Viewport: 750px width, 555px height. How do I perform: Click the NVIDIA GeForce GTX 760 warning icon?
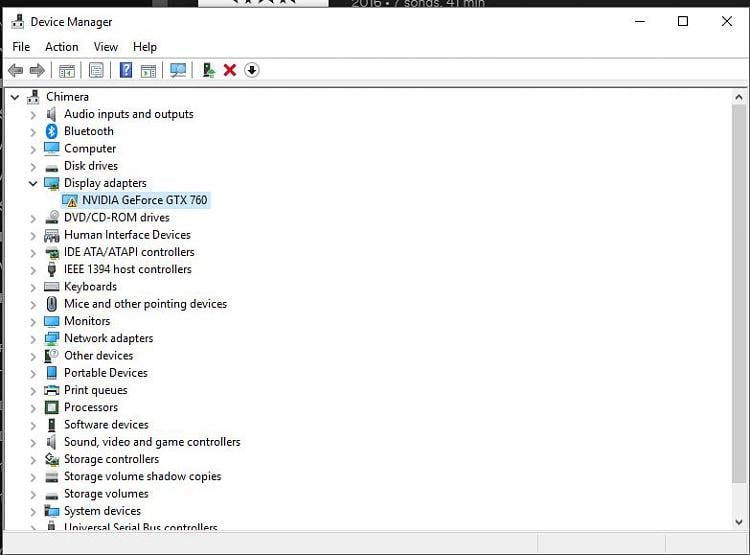70,200
